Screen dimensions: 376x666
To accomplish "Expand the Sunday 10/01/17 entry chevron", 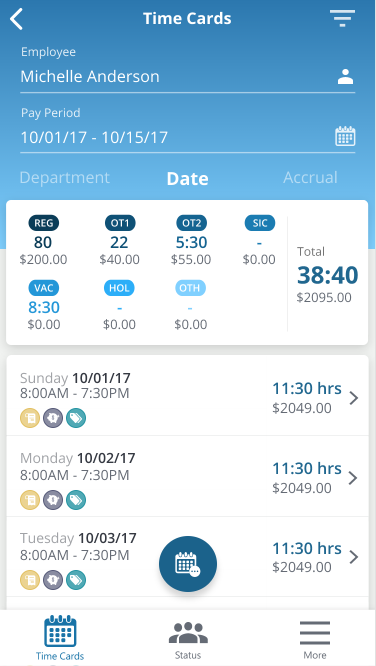I will (x=353, y=398).
